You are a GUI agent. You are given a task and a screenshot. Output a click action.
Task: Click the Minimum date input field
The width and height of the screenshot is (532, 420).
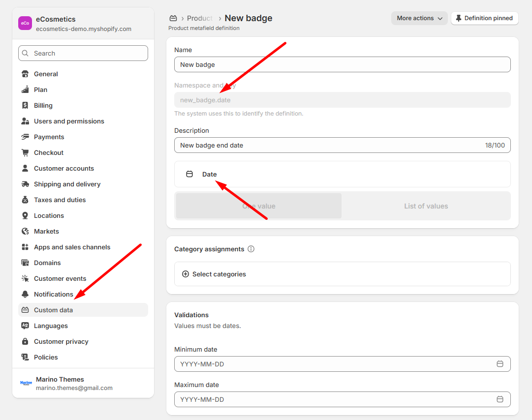point(343,364)
